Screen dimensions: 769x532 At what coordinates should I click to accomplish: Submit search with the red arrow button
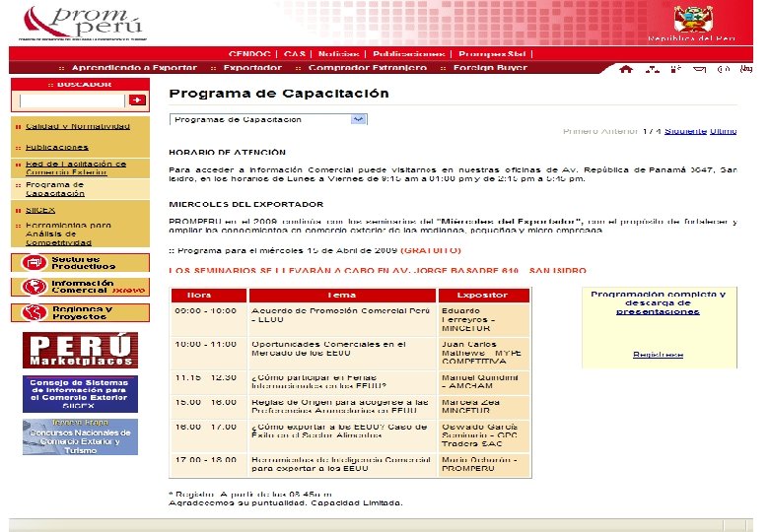click(137, 100)
